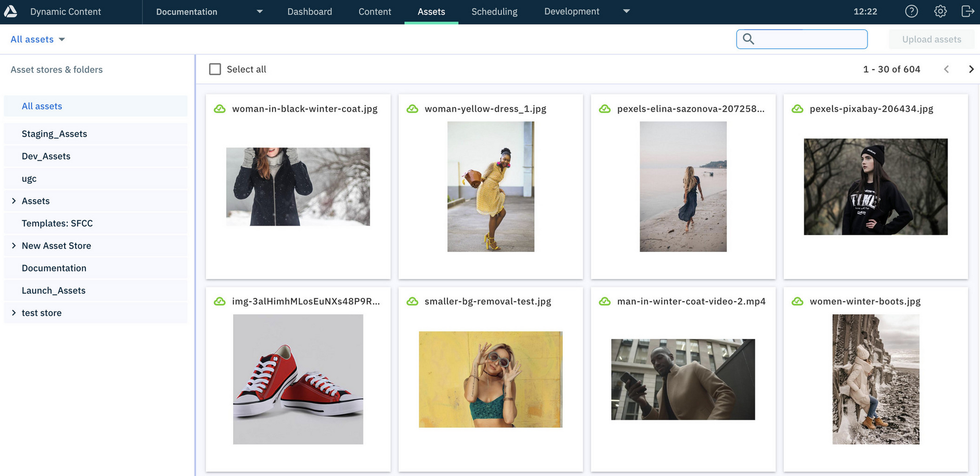980x476 pixels.
Task: Click inside the asset search field
Action: point(810,40)
